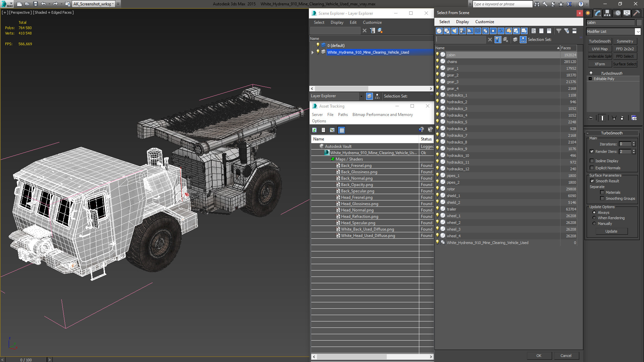
Task: Check Separate by Smoothing Groups checkbox
Action: point(602,198)
